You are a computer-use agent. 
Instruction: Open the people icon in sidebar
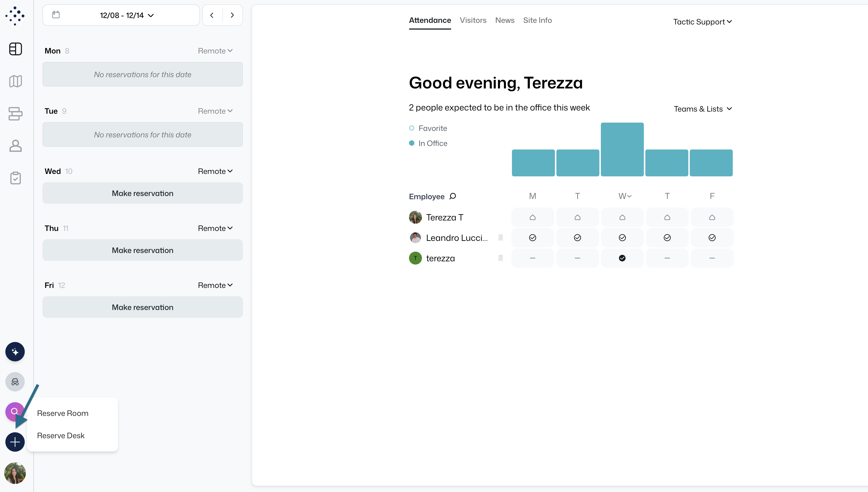coord(15,146)
